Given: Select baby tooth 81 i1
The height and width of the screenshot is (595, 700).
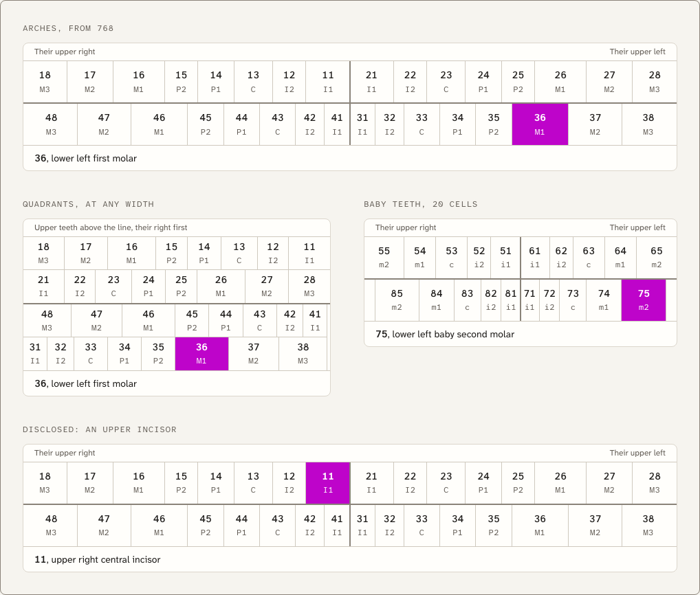Looking at the screenshot, I should [511, 300].
